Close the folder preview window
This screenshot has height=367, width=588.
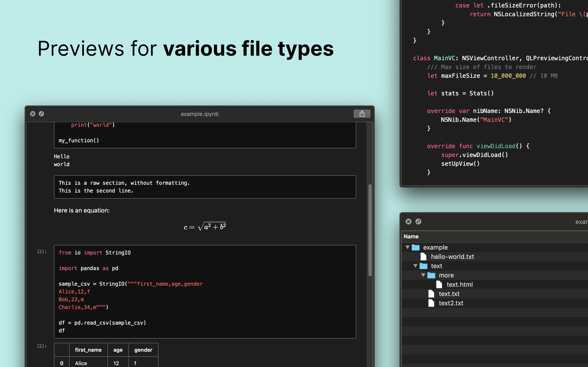(x=409, y=221)
